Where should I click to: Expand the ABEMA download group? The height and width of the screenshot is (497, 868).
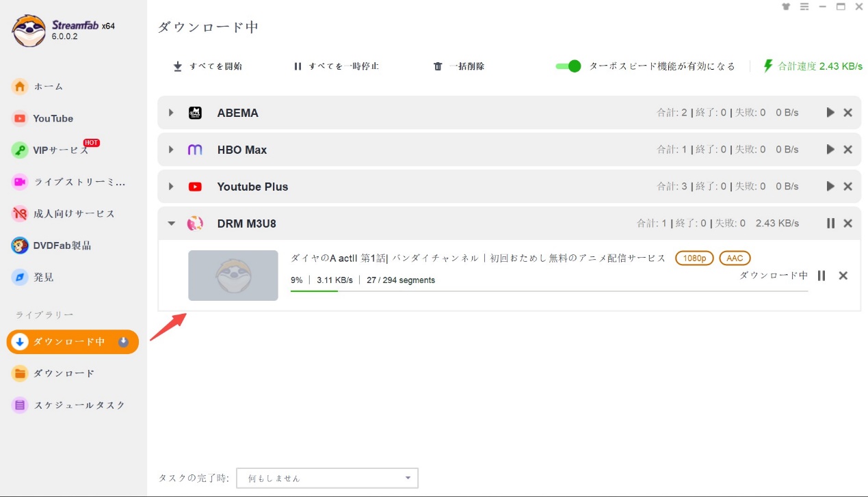pyautogui.click(x=170, y=112)
